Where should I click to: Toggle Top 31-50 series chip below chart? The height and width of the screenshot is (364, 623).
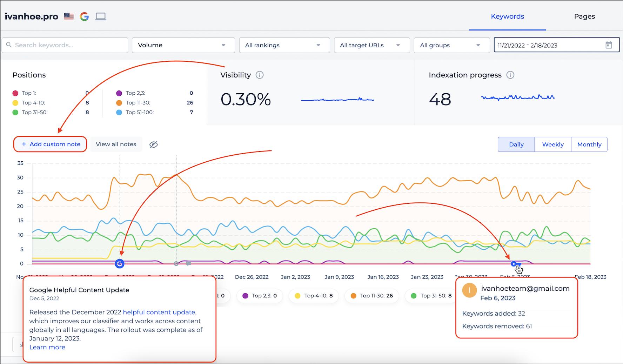coord(431,296)
